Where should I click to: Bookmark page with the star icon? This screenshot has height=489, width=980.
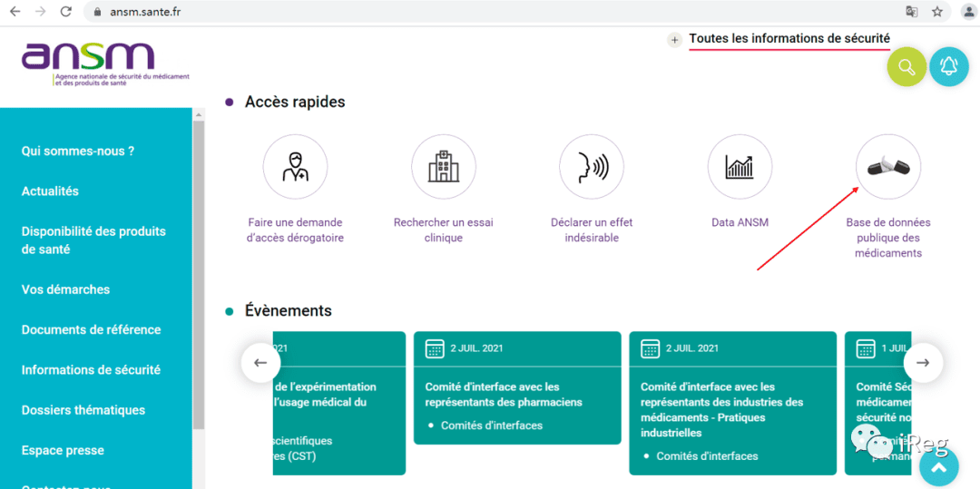936,11
